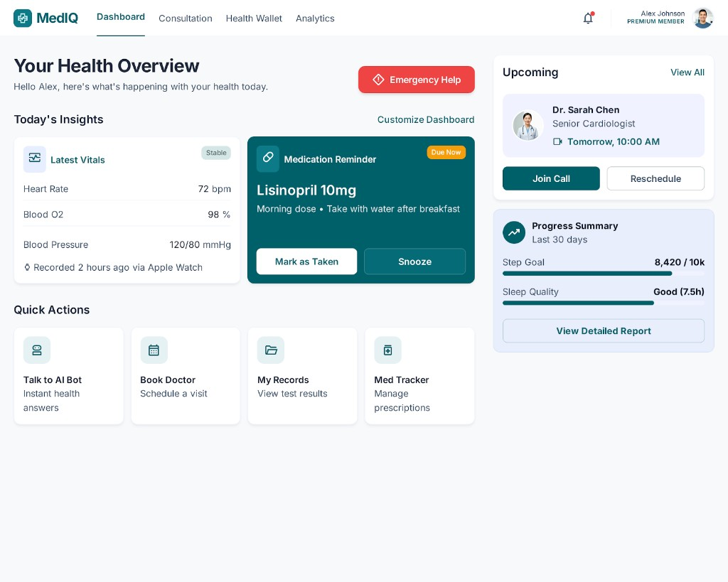The width and height of the screenshot is (728, 582).
Task: Click the Due Now badge
Action: pos(446,152)
